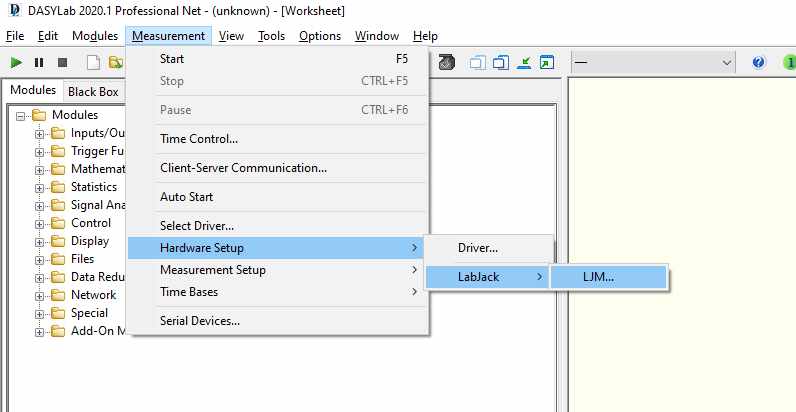Select the Network folder in tree
The width and height of the screenshot is (796, 412).
(93, 295)
